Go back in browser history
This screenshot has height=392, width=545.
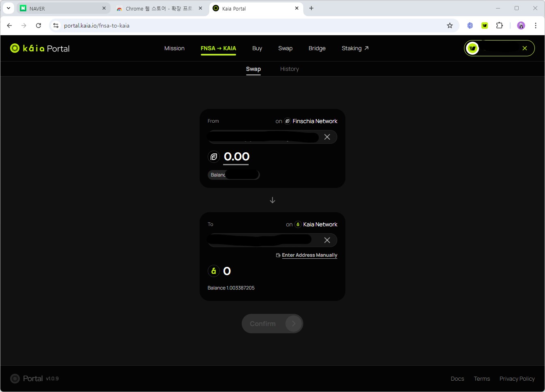9,26
